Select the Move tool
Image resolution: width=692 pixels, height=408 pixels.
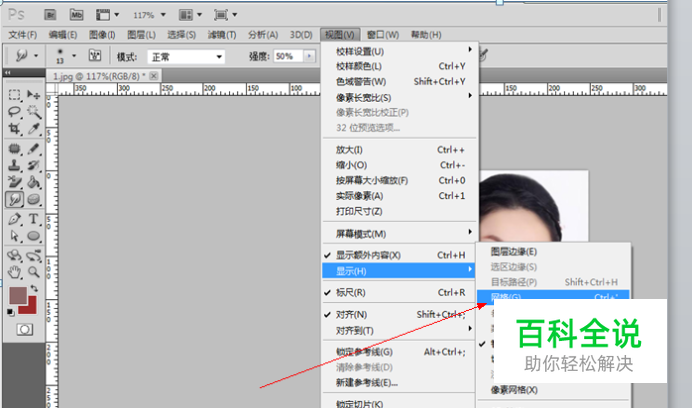(34, 94)
